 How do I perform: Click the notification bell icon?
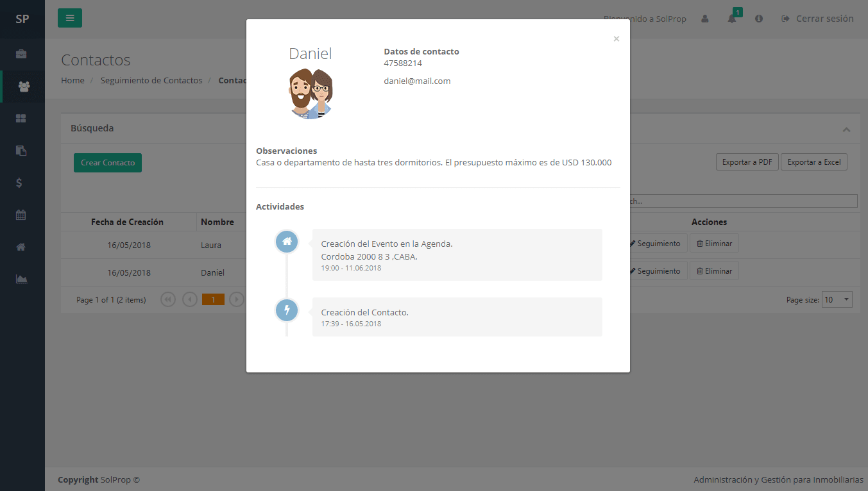(x=732, y=19)
